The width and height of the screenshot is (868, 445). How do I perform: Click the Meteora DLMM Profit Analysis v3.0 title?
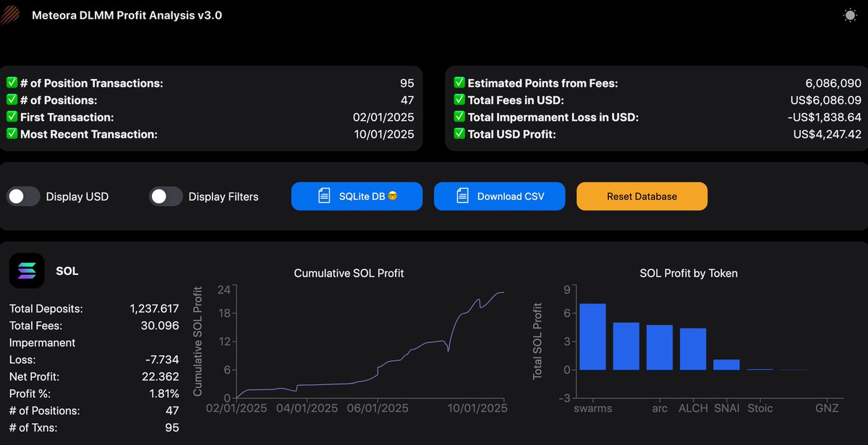127,15
